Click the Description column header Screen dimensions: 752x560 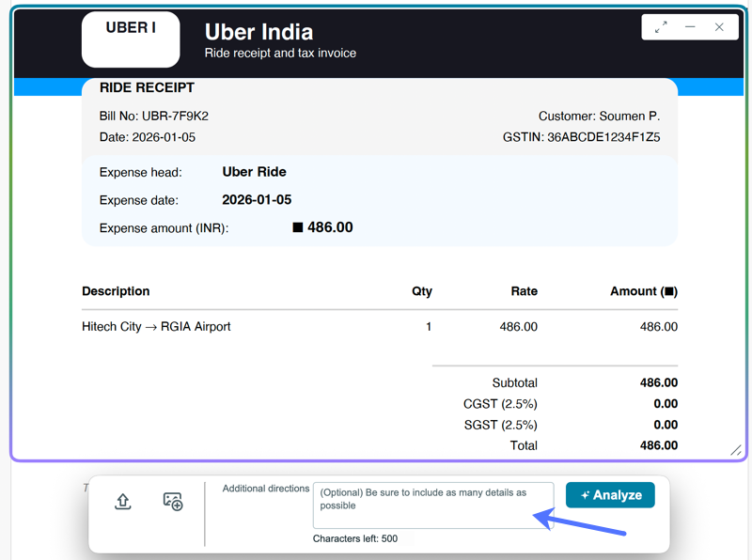[116, 291]
